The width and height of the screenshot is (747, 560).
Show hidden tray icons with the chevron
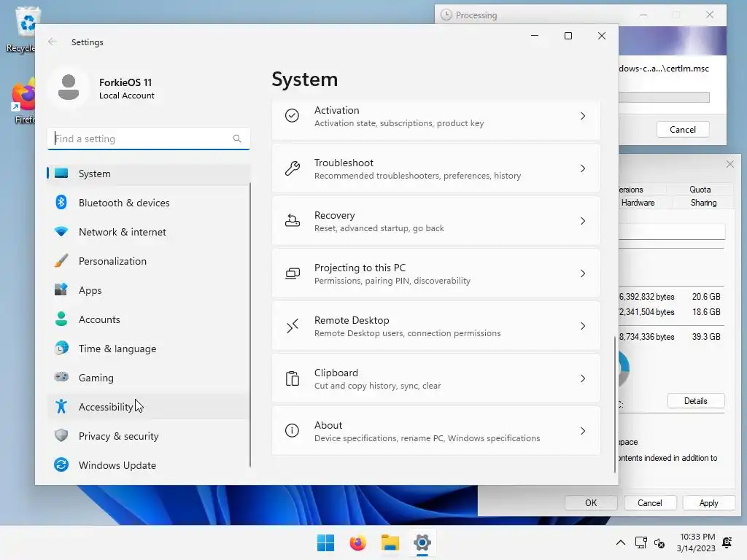(x=621, y=542)
